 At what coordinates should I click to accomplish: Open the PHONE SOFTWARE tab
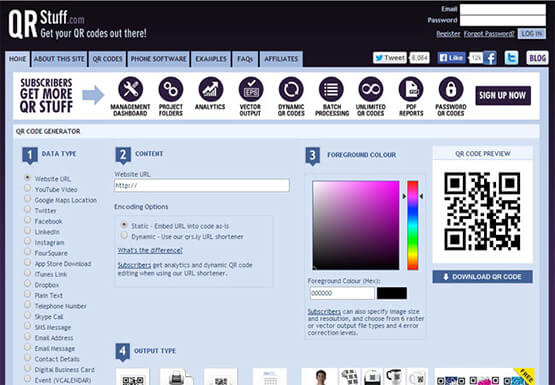pyautogui.click(x=159, y=59)
